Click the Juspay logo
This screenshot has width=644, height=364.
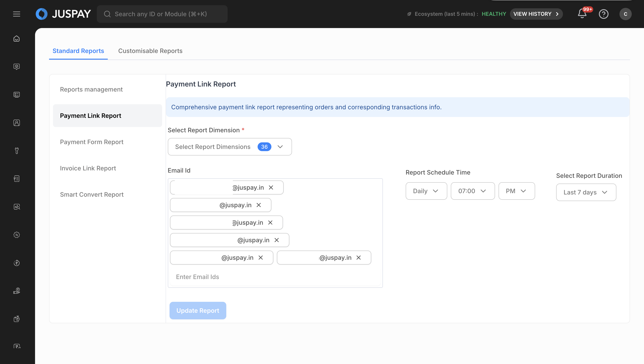click(x=63, y=14)
